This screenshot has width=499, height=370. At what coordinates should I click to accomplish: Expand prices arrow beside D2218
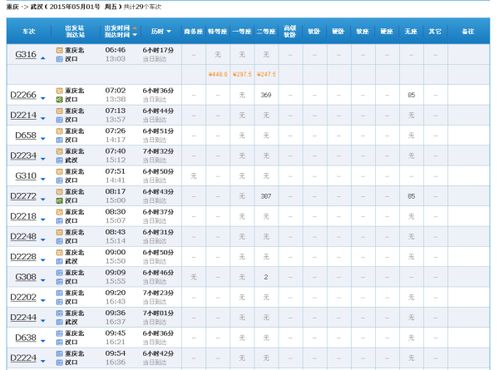coord(43,220)
